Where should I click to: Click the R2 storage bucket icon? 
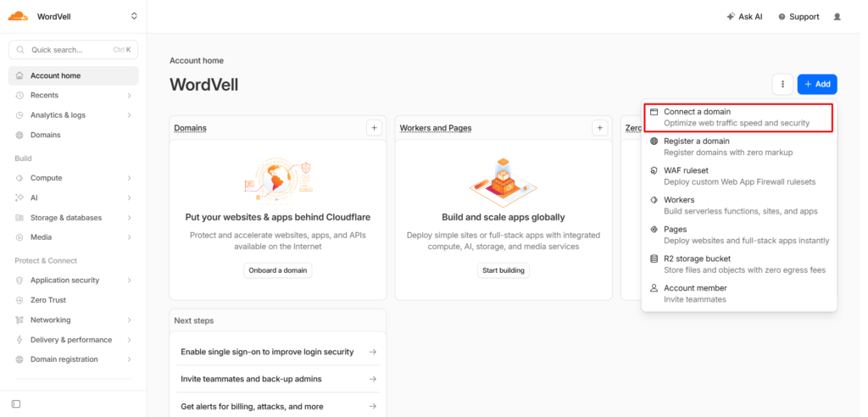point(654,259)
